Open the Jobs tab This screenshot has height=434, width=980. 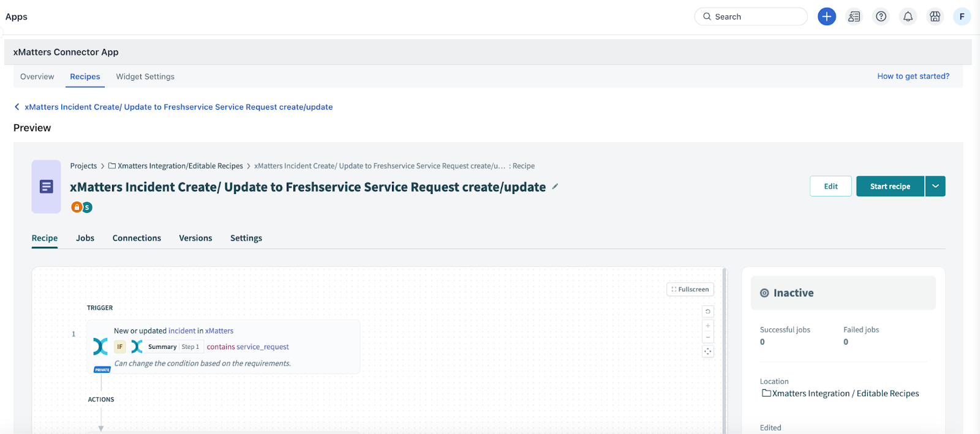pos(85,238)
